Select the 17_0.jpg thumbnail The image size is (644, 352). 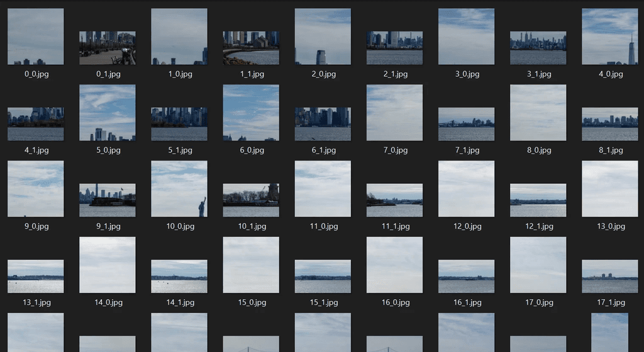point(538,265)
